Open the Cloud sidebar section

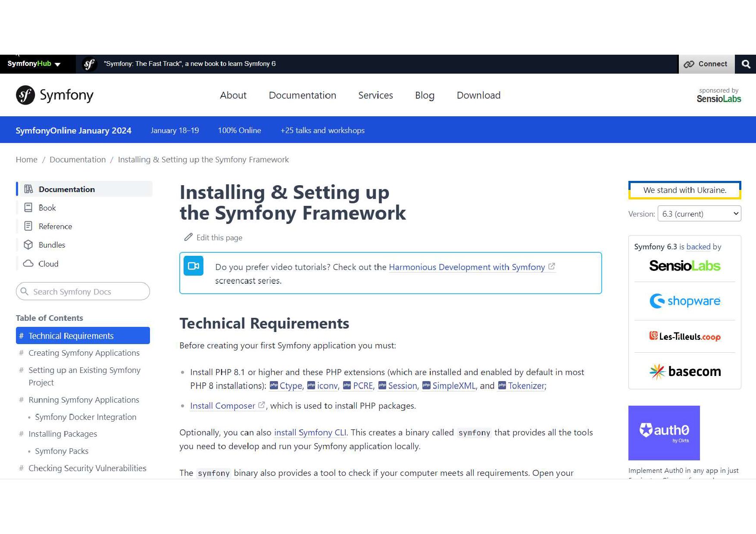point(48,264)
